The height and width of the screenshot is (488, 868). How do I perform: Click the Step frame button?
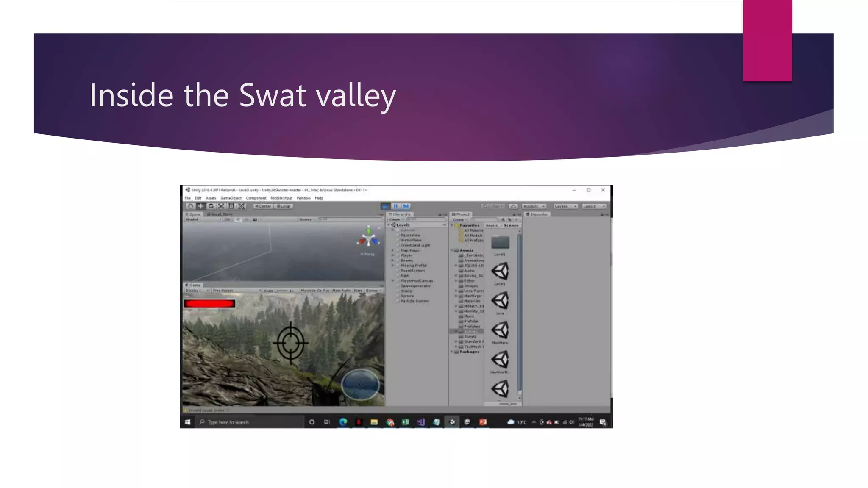tap(406, 206)
